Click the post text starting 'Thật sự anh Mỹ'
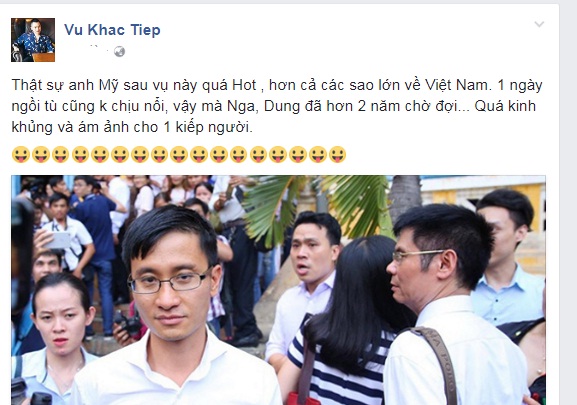 tap(277, 106)
